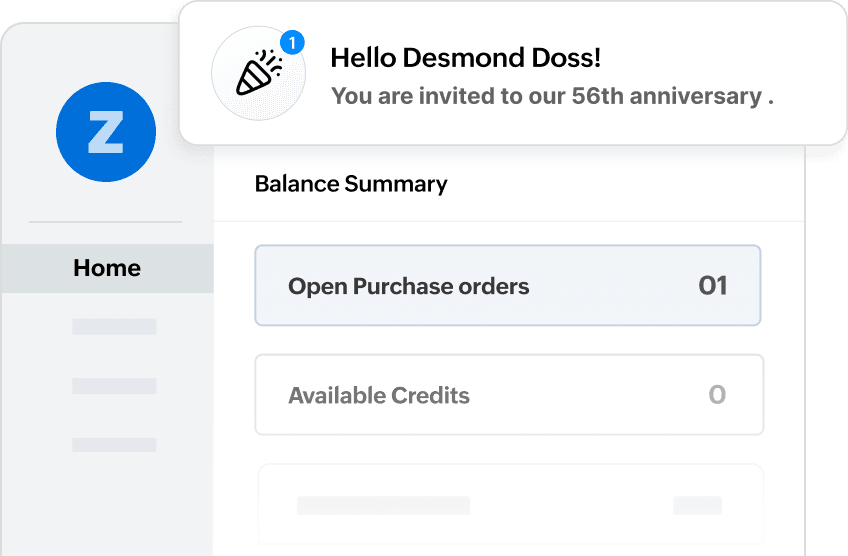Open the 56th anniversary invitation message
This screenshot has height=556, width=848.
pos(552,97)
